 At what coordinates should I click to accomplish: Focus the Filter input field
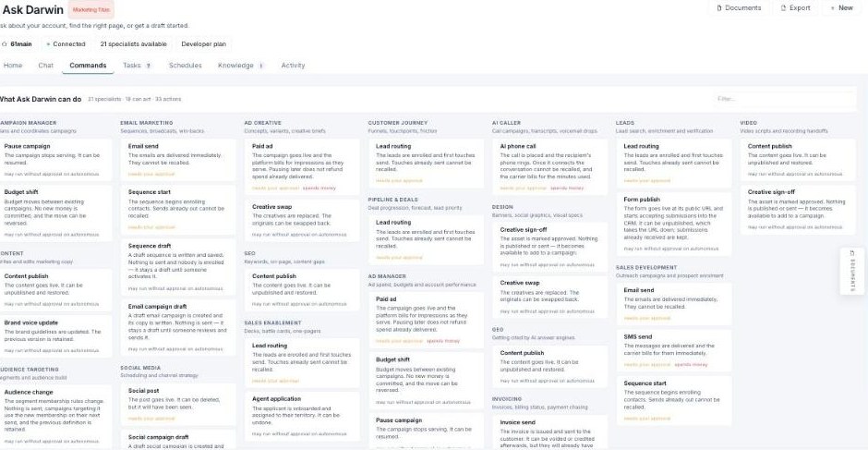coord(784,99)
